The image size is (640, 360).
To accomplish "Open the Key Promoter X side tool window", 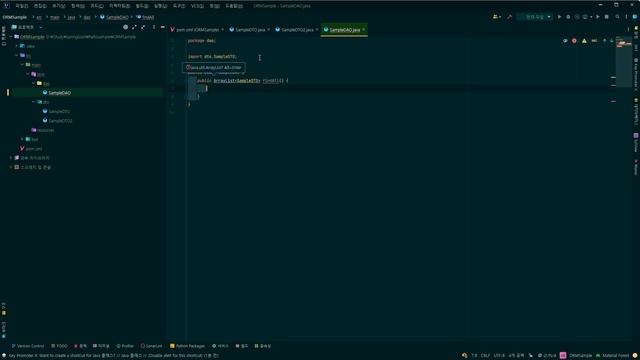I will (636, 73).
